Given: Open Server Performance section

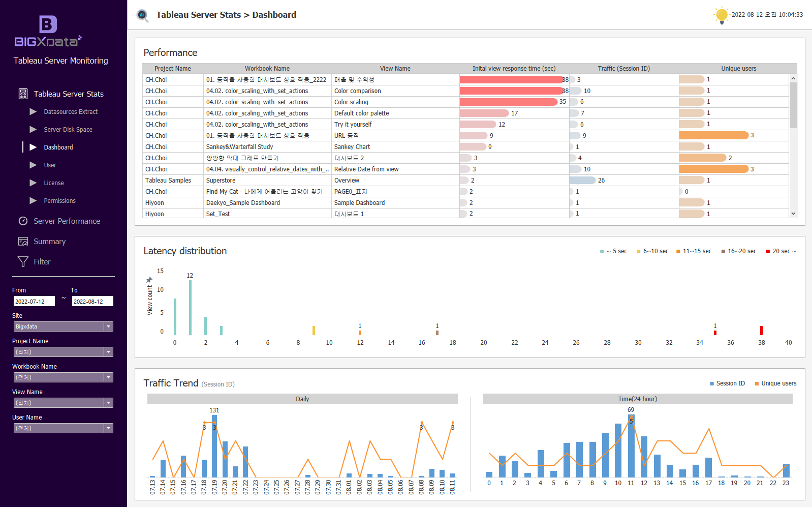Looking at the screenshot, I should pyautogui.click(x=67, y=221).
